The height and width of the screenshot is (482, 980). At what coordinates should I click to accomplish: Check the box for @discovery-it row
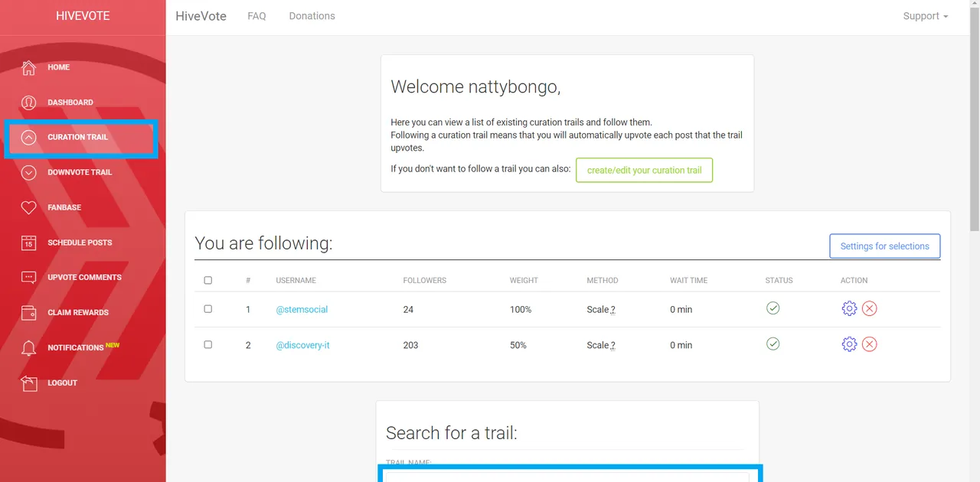[207, 344]
